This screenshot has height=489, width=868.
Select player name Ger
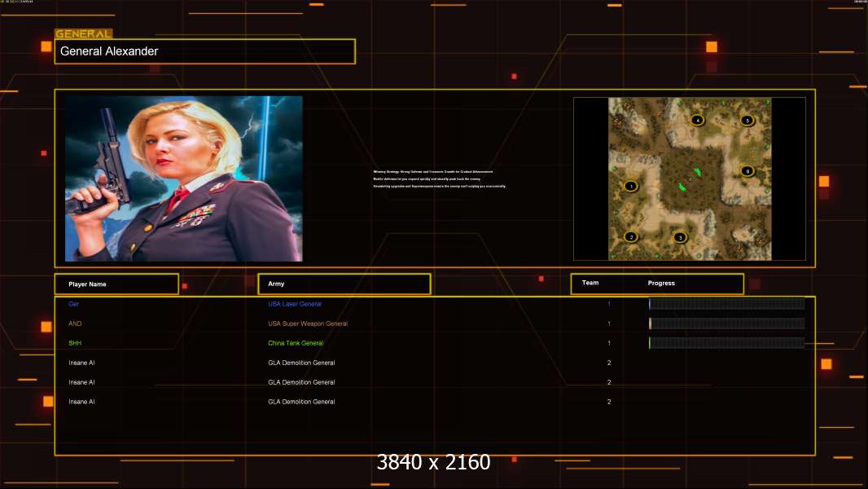[73, 304]
